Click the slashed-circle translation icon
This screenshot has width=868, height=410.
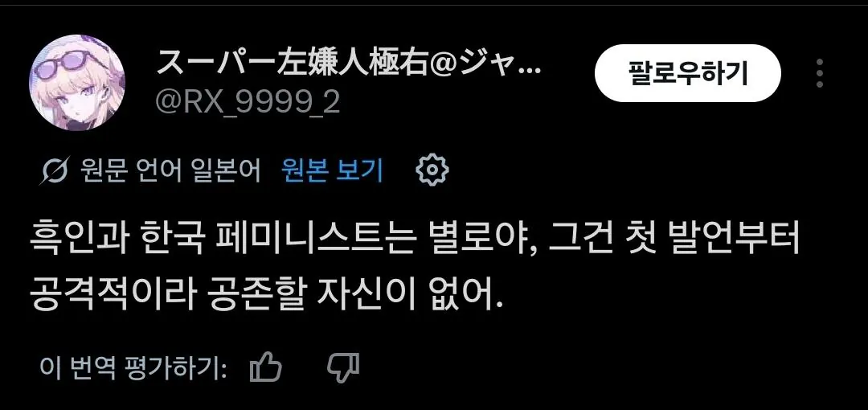tap(55, 170)
